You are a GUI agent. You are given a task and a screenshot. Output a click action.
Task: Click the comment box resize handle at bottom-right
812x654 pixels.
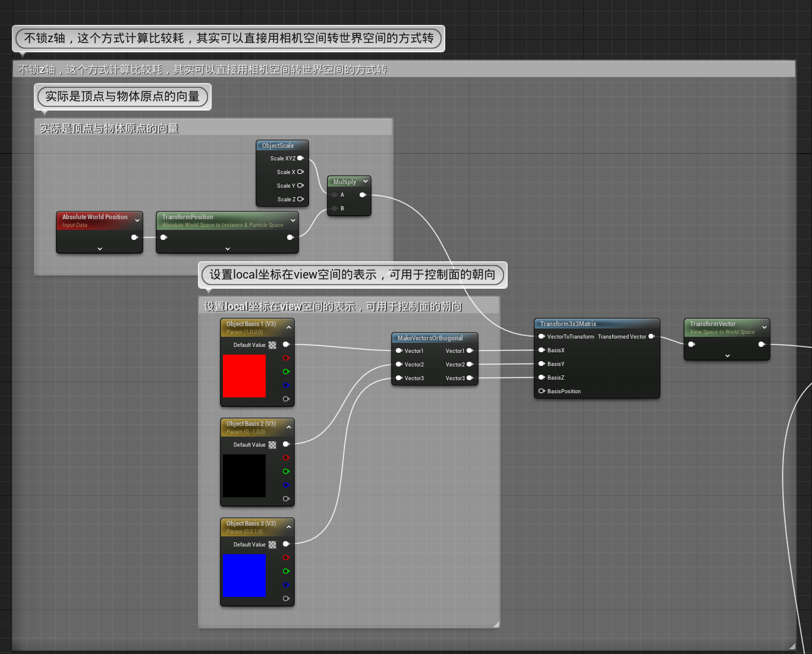click(496, 624)
